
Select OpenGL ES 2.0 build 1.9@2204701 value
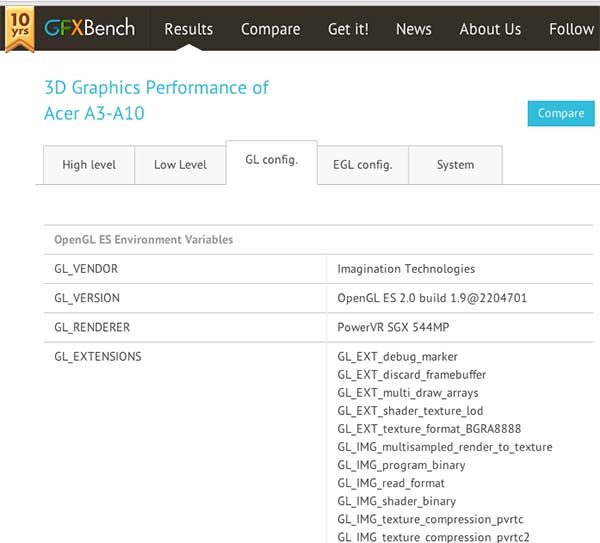click(432, 298)
